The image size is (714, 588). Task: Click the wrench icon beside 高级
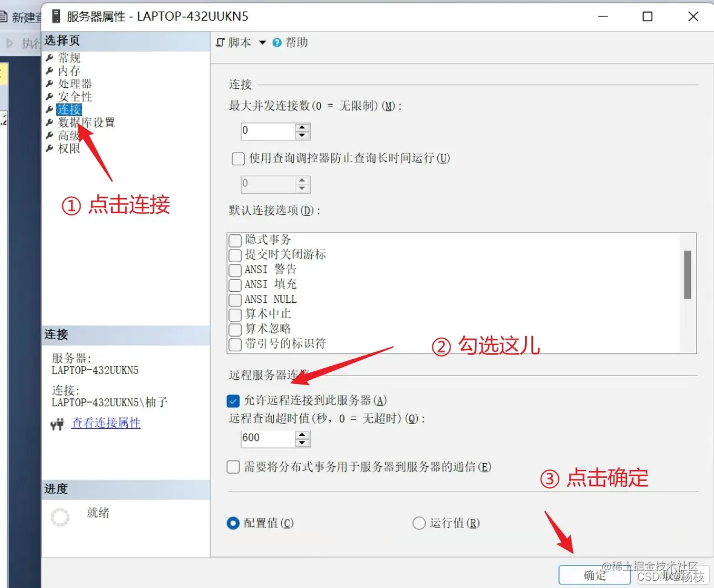point(50,135)
